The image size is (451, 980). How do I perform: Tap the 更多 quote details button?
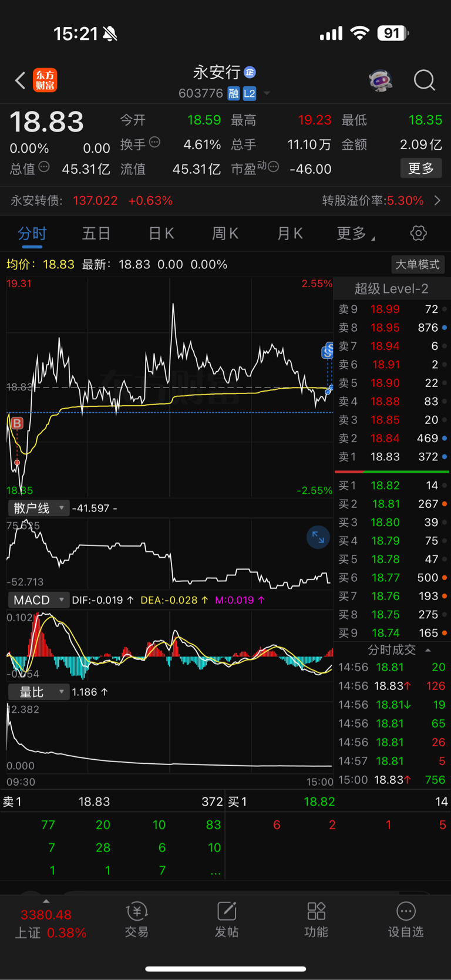421,169
